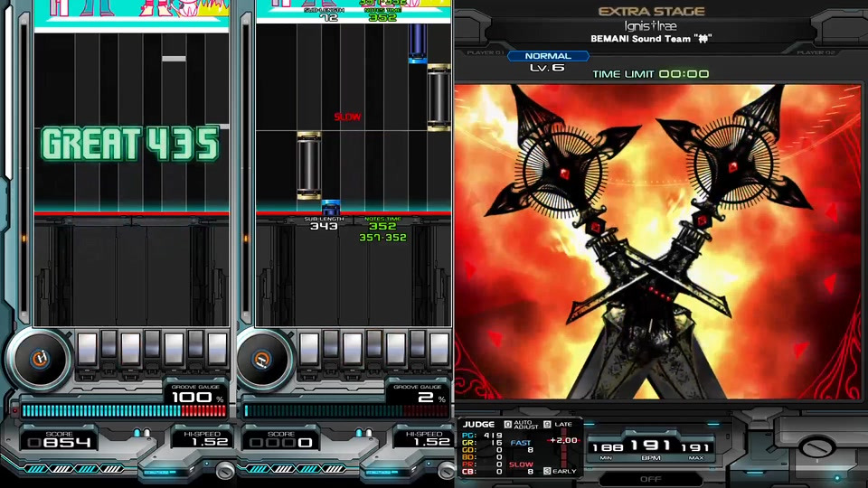Click the TIME LIMIT 00:00 readout
Viewport: 868px width, 488px height.
650,73
